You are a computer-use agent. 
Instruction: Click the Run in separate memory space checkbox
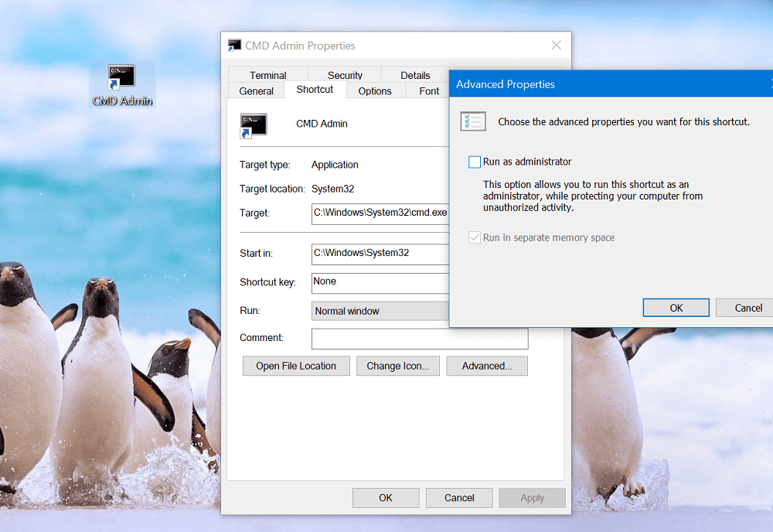pyautogui.click(x=475, y=237)
